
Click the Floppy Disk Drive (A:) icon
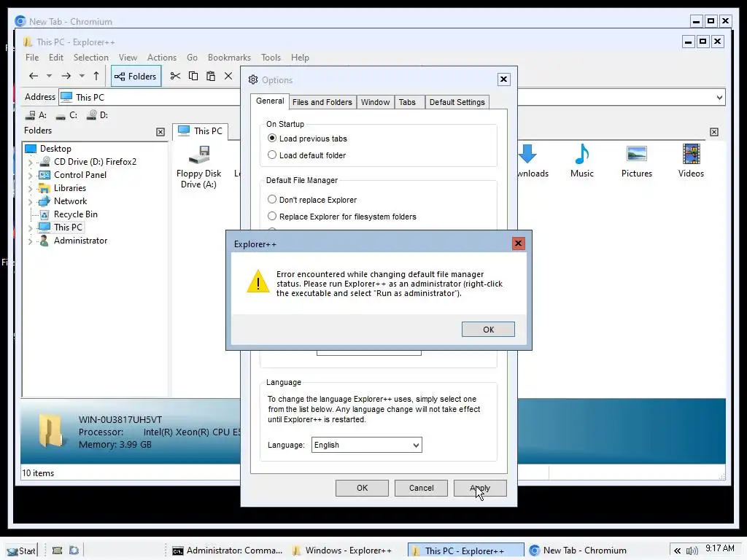pos(198,167)
